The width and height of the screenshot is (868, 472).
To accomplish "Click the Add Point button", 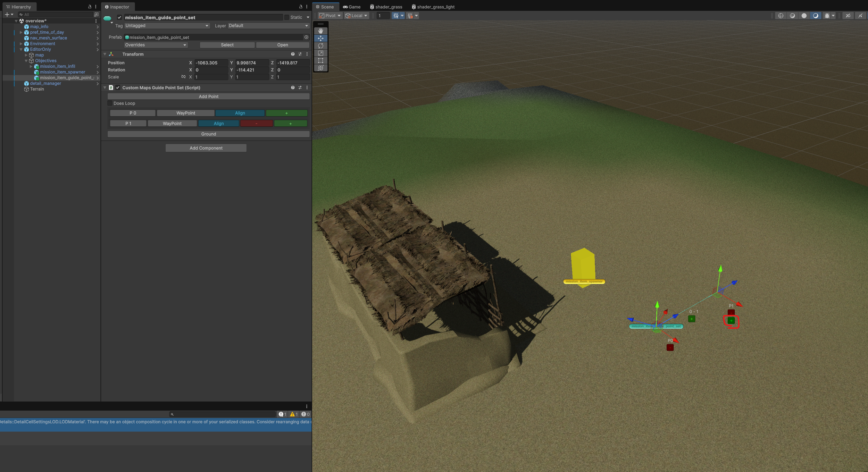I will tap(208, 96).
